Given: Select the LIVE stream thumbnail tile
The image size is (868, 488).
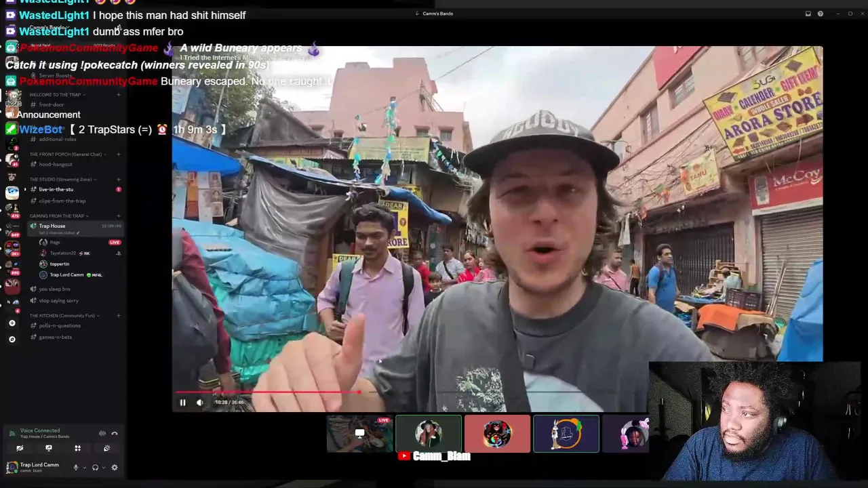Looking at the screenshot, I should coord(359,434).
